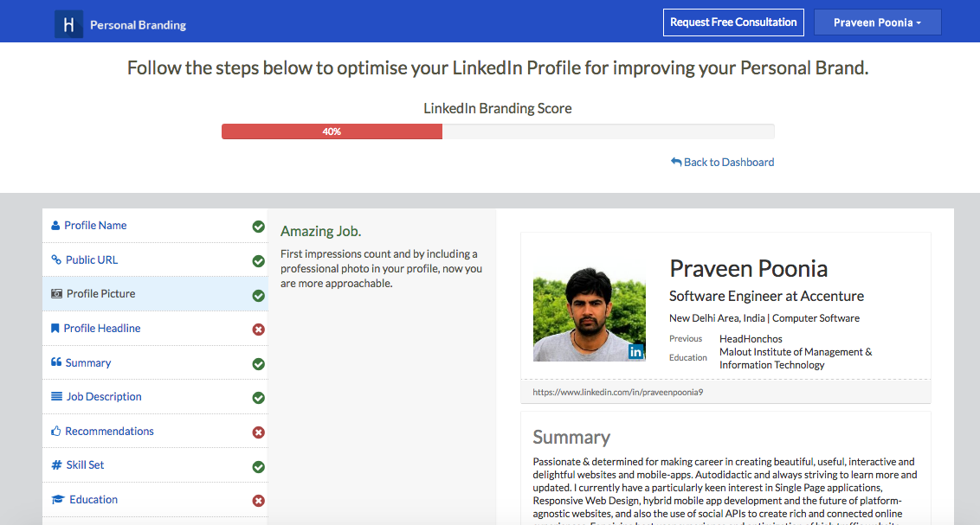Click Malout Institute of Management education text

796,358
